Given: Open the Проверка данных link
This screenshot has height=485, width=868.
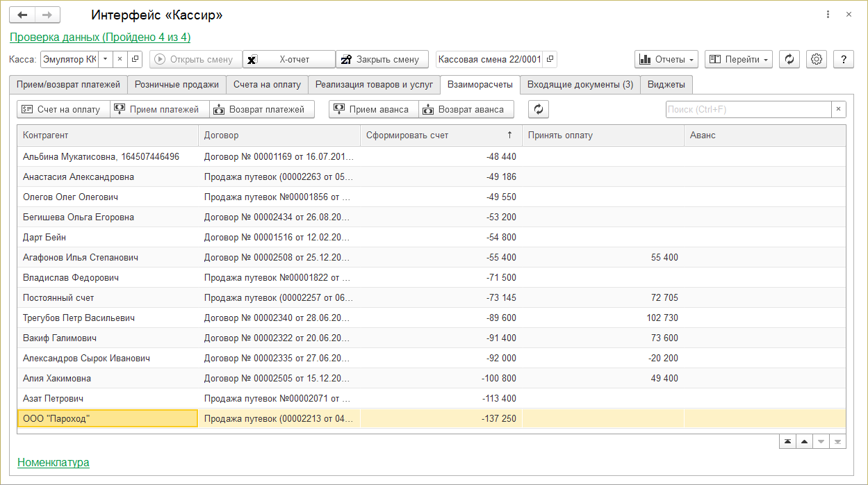Looking at the screenshot, I should click(100, 37).
